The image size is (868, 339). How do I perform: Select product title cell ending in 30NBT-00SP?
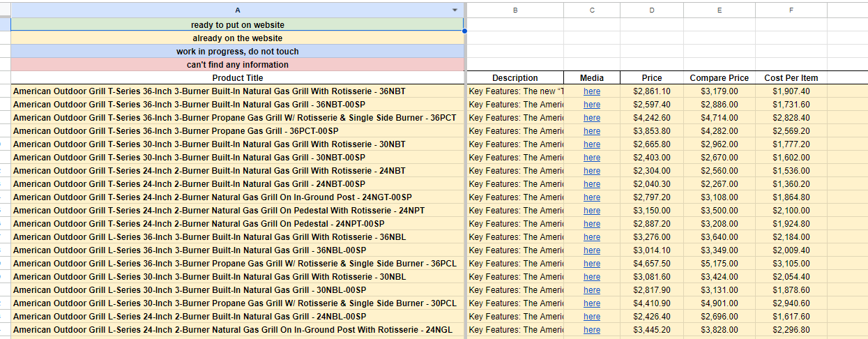[x=238, y=158]
